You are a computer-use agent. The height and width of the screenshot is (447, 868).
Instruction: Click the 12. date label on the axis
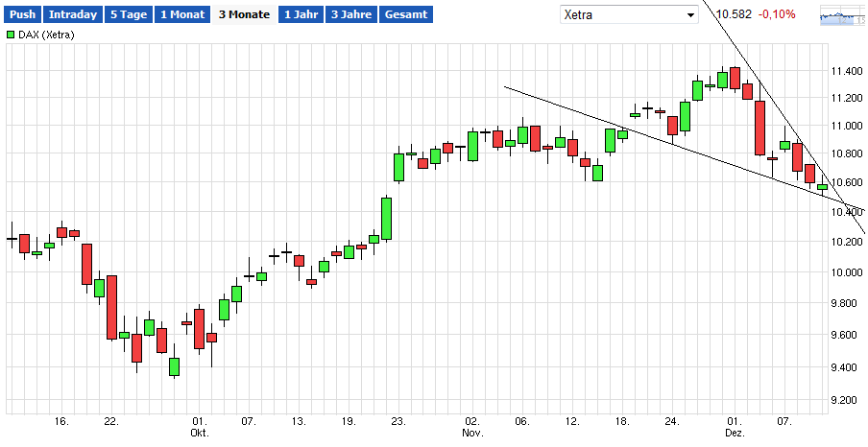572,421
